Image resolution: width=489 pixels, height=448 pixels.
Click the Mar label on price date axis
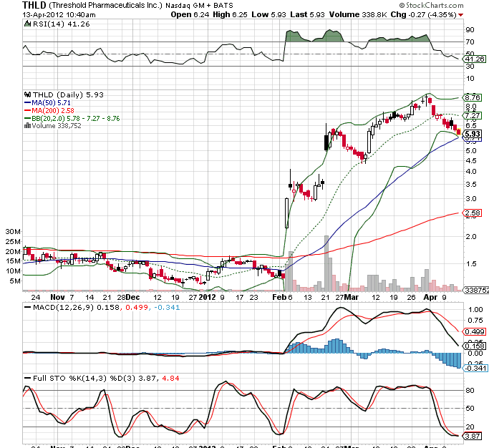[x=352, y=297]
